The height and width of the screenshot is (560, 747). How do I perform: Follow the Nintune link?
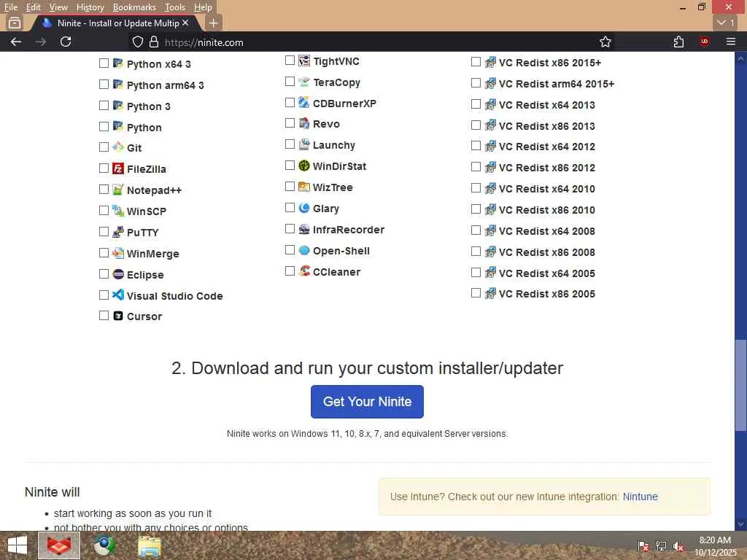click(640, 497)
